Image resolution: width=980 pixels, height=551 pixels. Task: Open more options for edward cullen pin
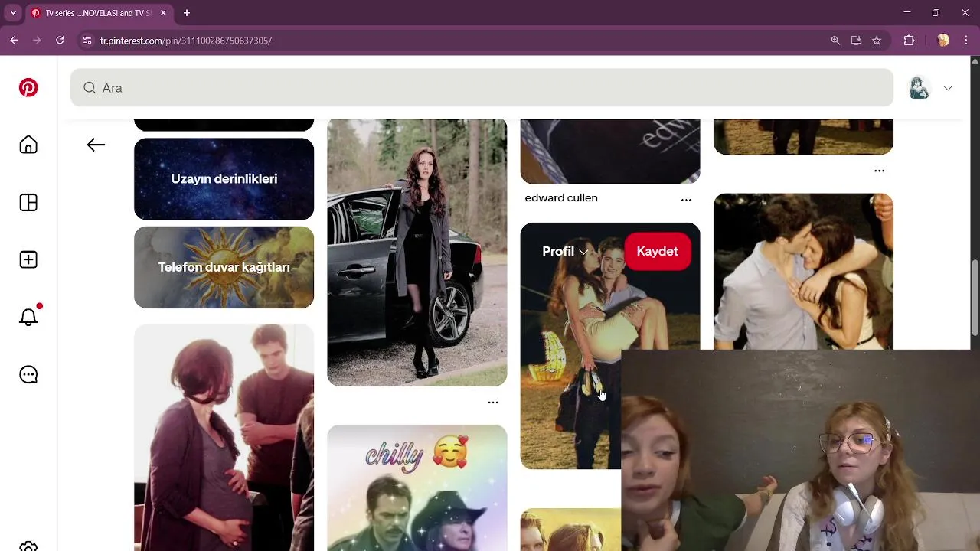[686, 200]
